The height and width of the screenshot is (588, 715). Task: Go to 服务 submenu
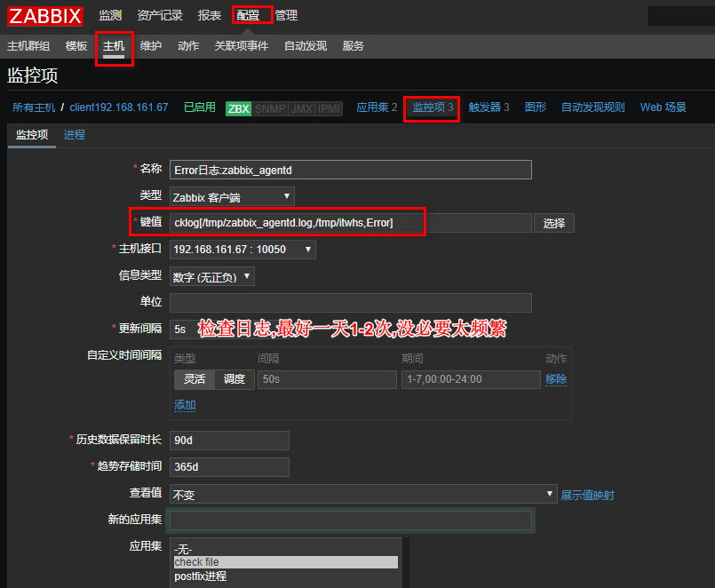(353, 46)
